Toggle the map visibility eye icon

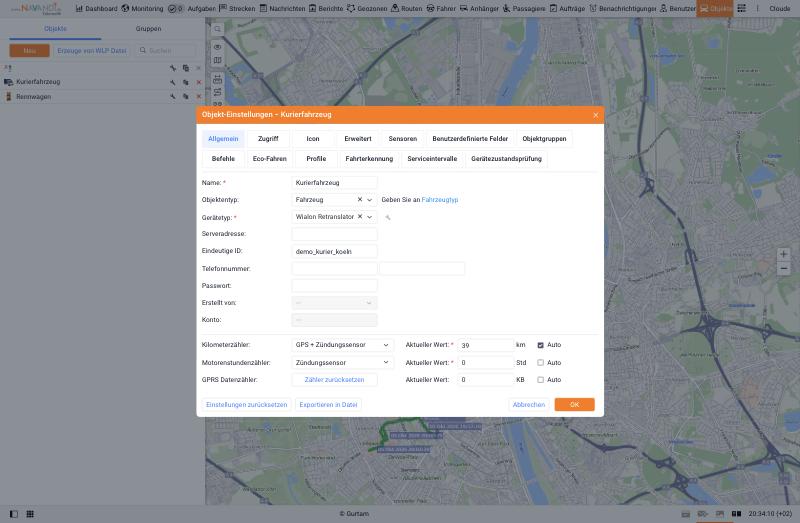217,47
